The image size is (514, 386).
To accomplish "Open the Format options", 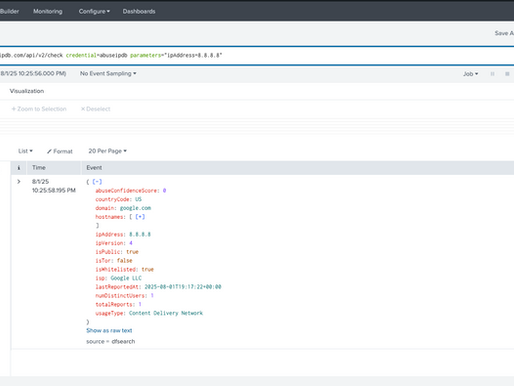I will pos(60,151).
